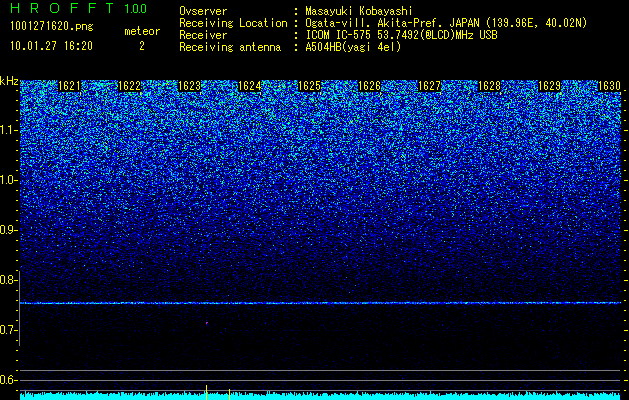Click the 1625 time marker

coord(310,86)
